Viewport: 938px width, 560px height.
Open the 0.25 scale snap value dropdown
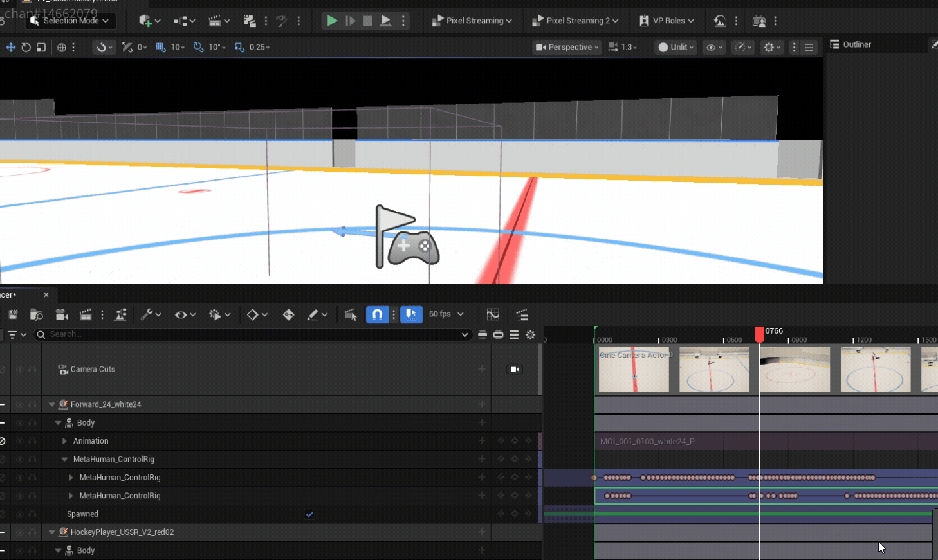259,47
